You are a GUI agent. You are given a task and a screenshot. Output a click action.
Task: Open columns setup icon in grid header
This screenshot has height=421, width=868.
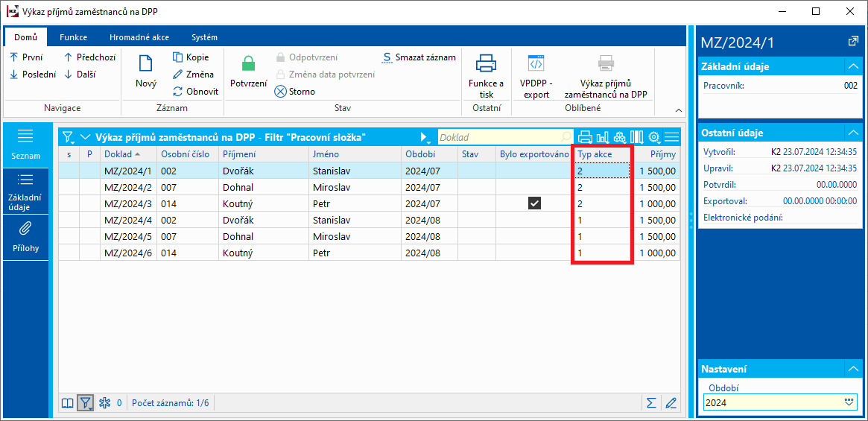[x=637, y=137]
